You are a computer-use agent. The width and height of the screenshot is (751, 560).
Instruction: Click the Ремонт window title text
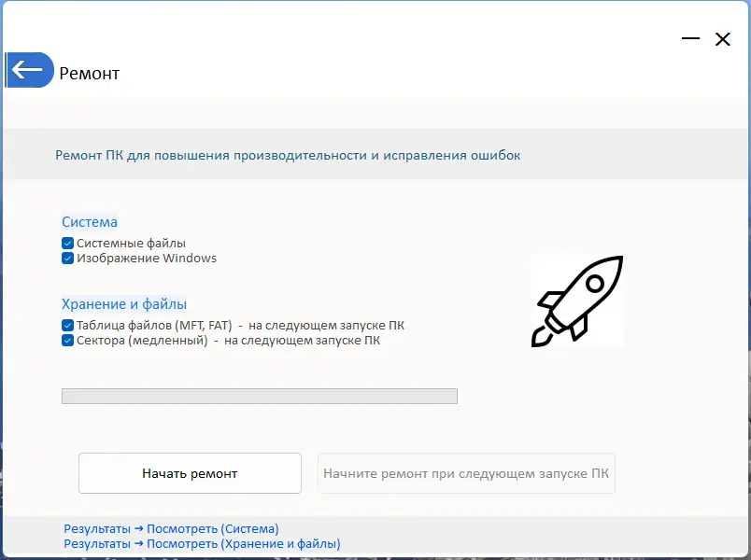(89, 72)
